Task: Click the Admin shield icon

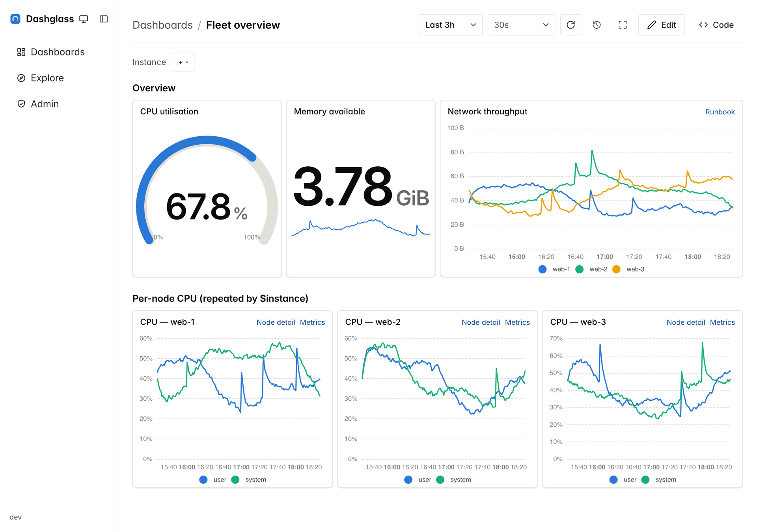Action: pos(21,104)
